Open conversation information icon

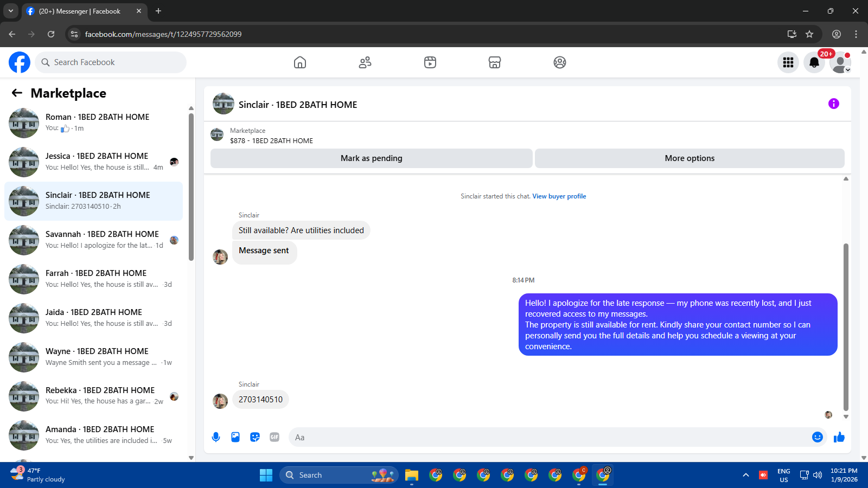(834, 104)
